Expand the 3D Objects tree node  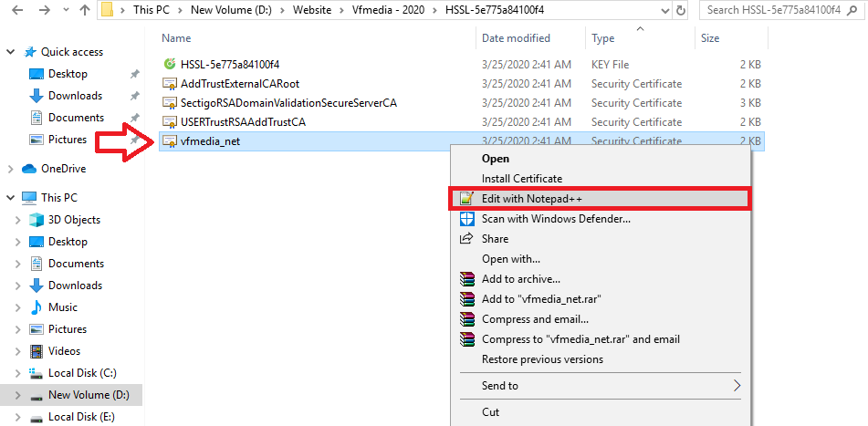click(18, 220)
